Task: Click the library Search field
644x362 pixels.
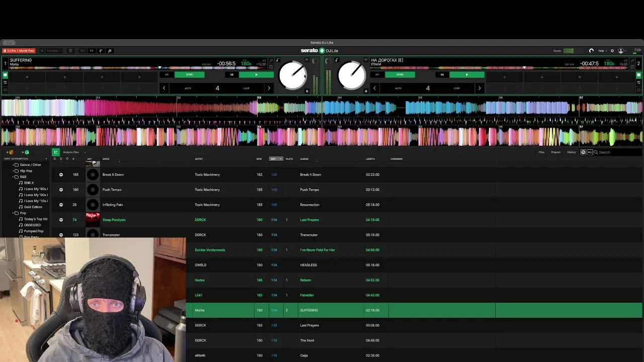Action: pos(617,152)
